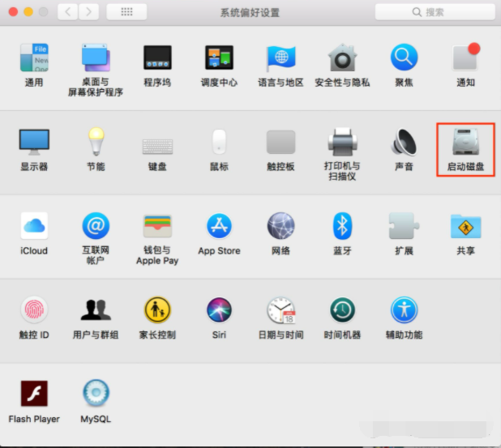The width and height of the screenshot is (501, 448).
Task: Click the show-all grid button
Action: pyautogui.click(x=126, y=12)
